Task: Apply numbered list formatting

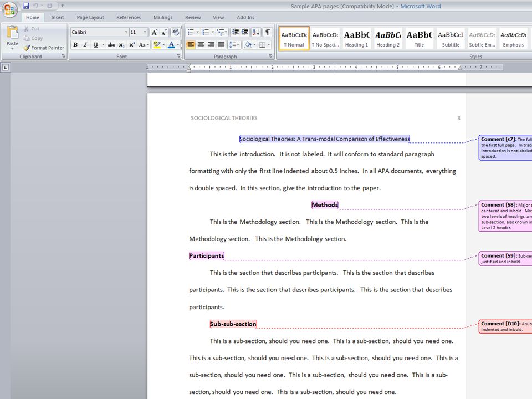Action: 206,32
